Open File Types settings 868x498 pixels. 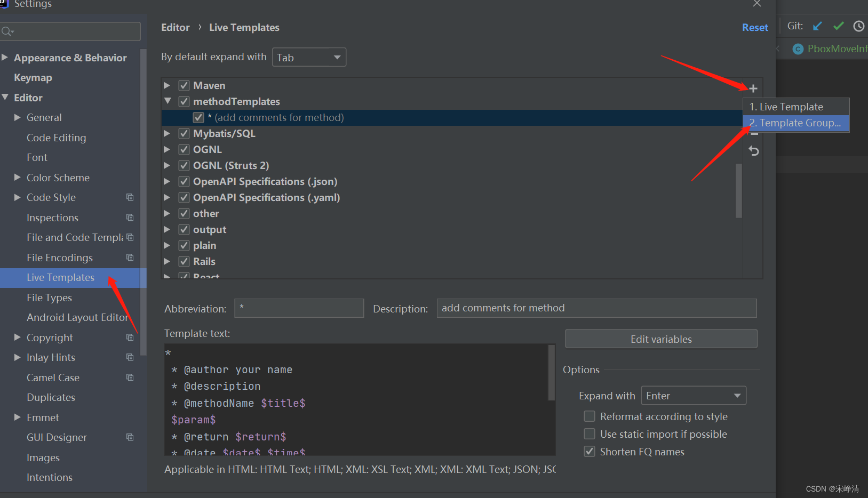click(49, 298)
